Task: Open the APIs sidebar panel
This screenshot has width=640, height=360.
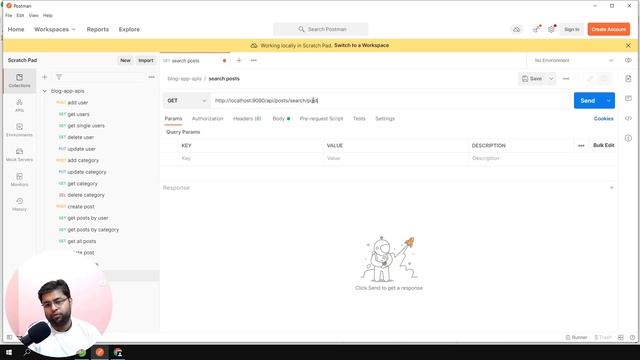Action: pyautogui.click(x=19, y=105)
